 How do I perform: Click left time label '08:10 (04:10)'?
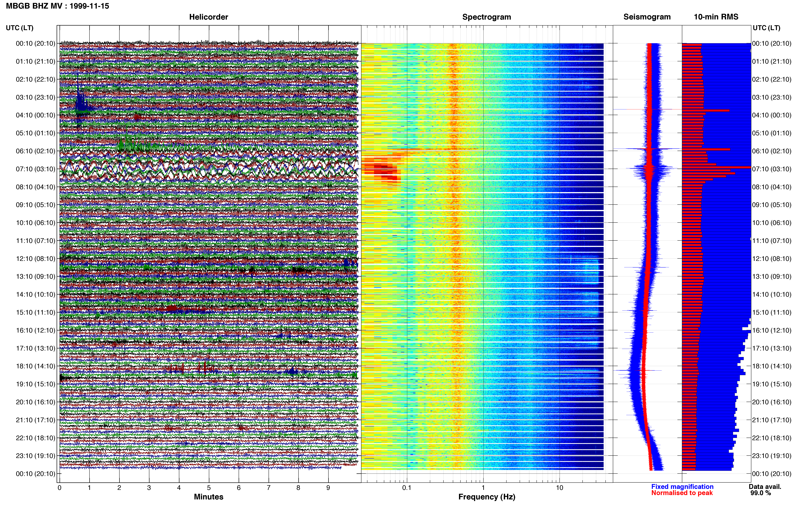pos(36,187)
